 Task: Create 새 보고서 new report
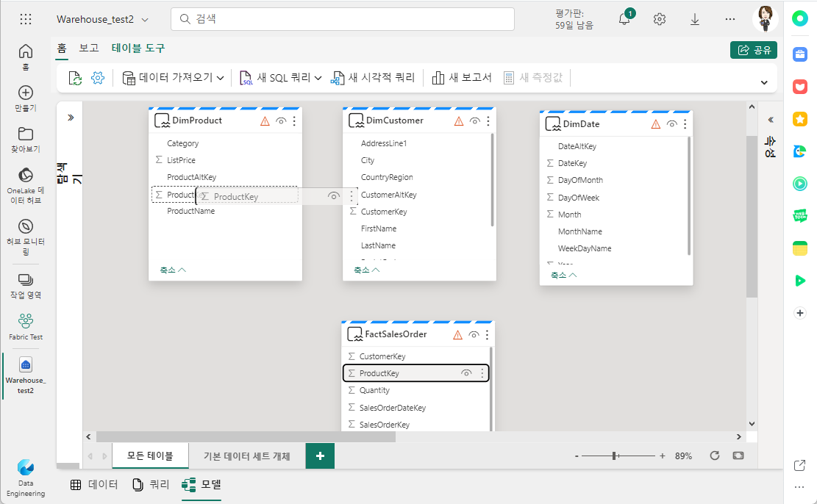[462, 78]
